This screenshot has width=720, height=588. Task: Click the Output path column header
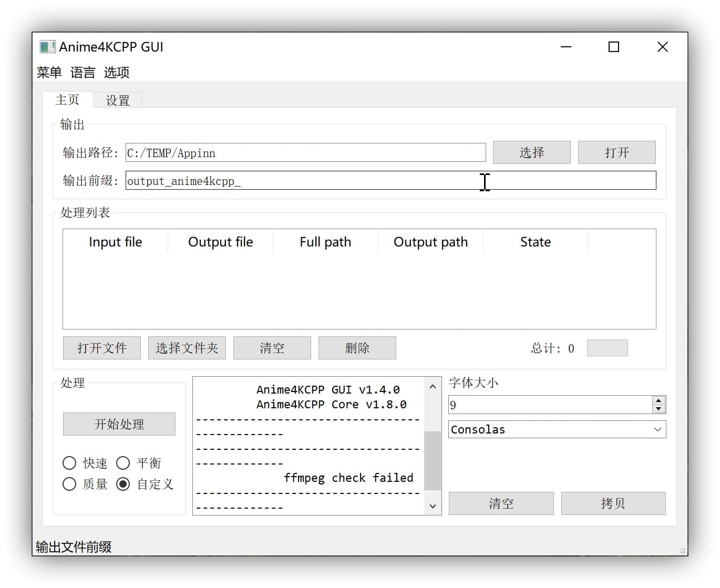pos(430,242)
